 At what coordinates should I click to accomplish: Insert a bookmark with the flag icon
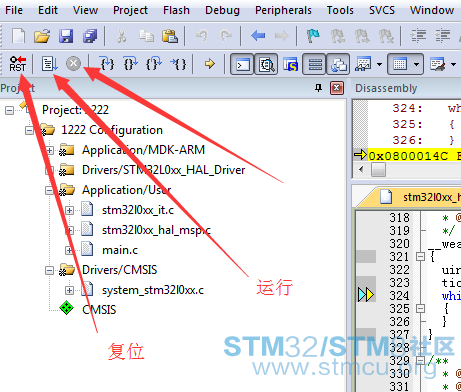click(313, 36)
